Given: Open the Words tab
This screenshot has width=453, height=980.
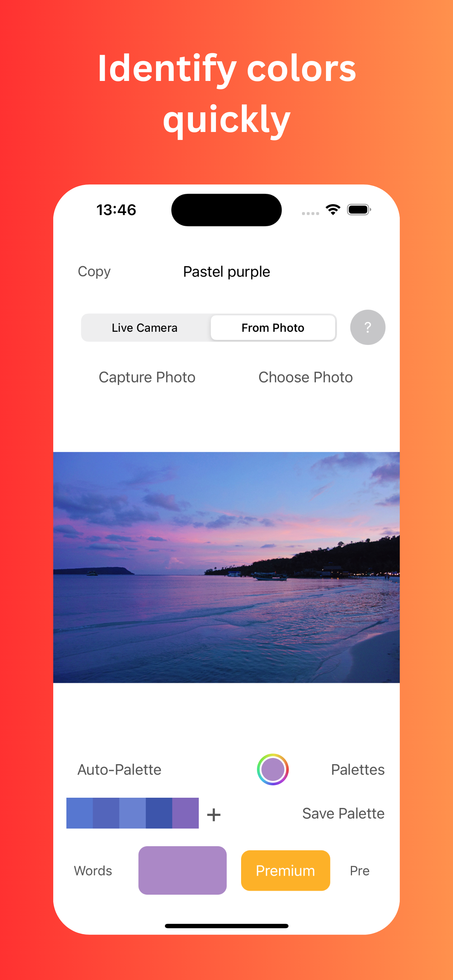Looking at the screenshot, I should tap(93, 870).
